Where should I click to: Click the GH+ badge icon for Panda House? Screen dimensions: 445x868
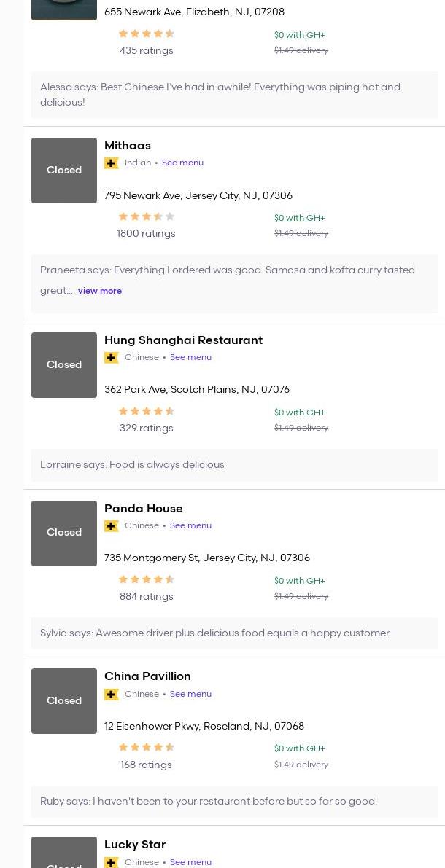click(x=112, y=526)
